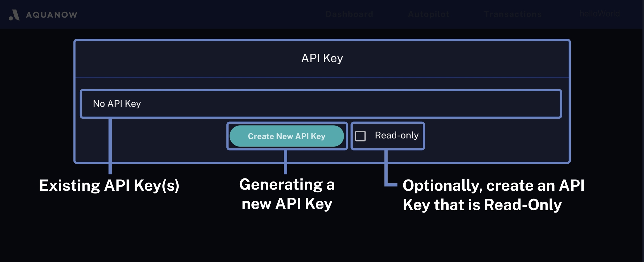Click the connector line below No API Key field
644x262 pixels.
110,145
